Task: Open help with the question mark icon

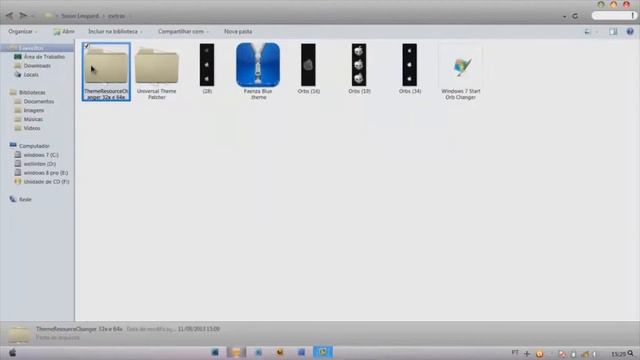Action: [x=630, y=31]
